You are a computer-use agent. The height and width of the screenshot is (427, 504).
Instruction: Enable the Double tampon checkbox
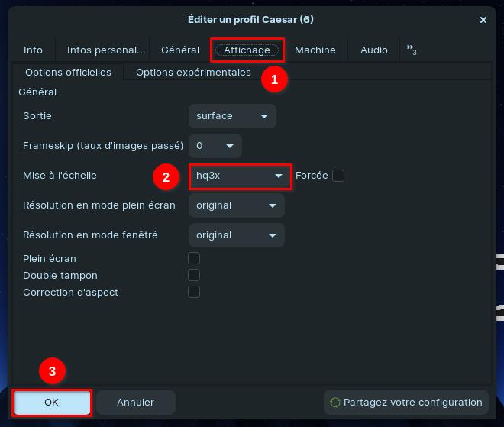[x=194, y=276]
